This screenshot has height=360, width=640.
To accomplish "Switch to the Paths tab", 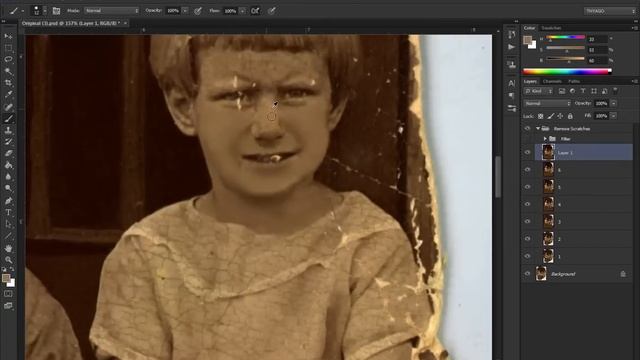I will 573,82.
